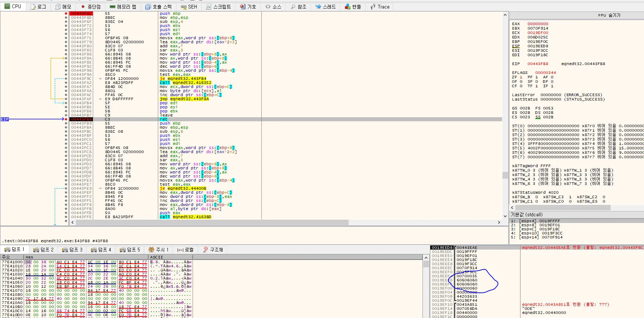
Task: Select the EAX register value 00000000
Action: 538,24
